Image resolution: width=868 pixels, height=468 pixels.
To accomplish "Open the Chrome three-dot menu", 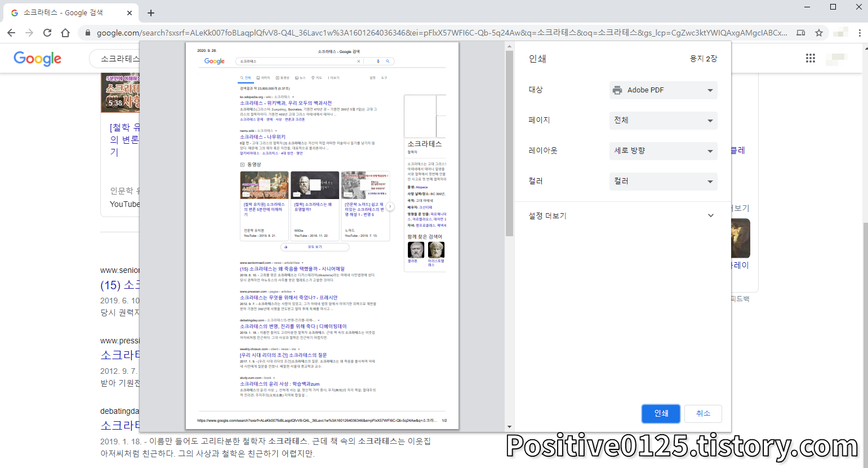I will (x=860, y=33).
